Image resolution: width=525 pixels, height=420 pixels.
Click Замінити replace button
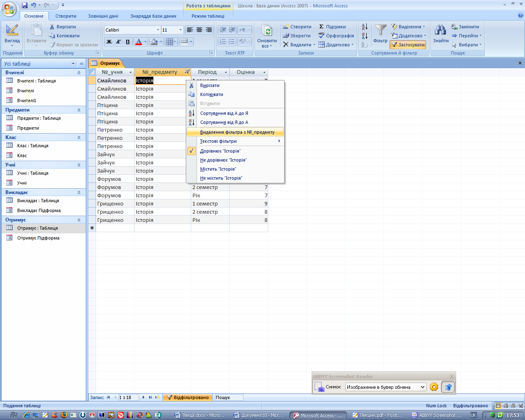[465, 27]
